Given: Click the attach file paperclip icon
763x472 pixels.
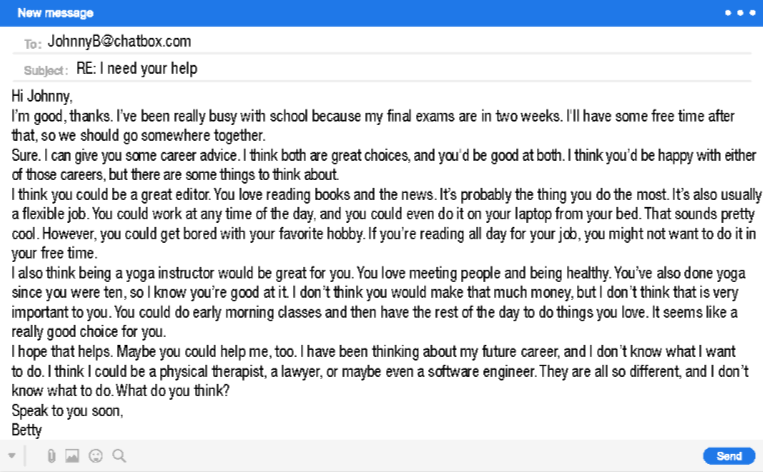Looking at the screenshot, I should (x=51, y=456).
